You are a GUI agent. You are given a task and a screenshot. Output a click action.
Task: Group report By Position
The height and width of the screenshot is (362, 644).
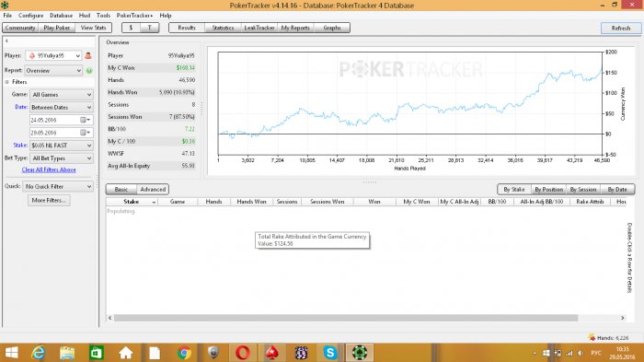coord(548,189)
